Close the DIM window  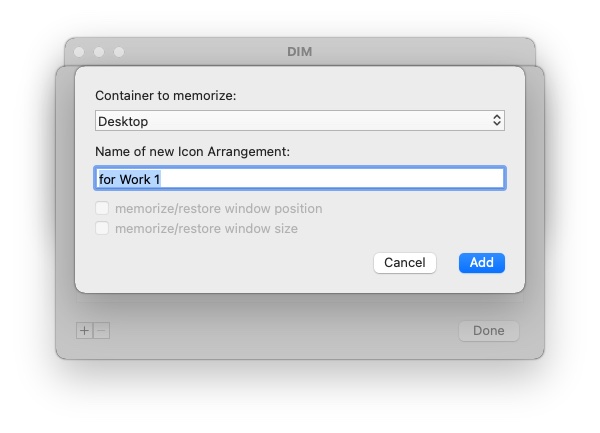(79, 52)
